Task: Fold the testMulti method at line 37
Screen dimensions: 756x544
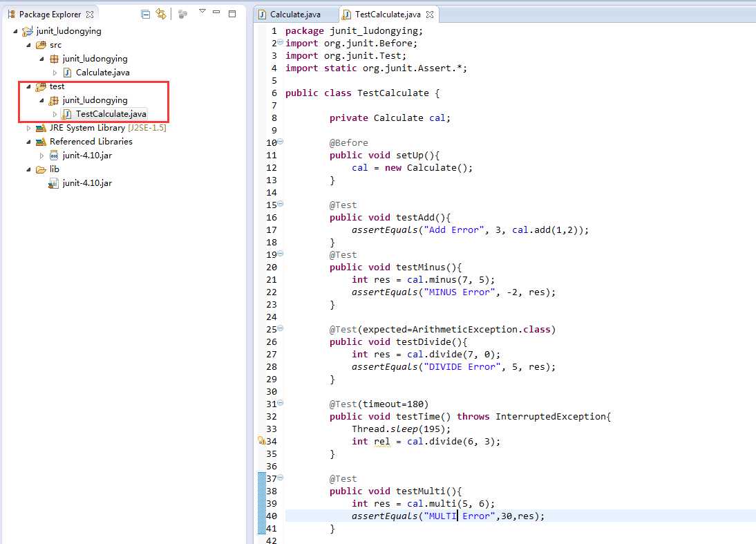Action: (x=280, y=478)
